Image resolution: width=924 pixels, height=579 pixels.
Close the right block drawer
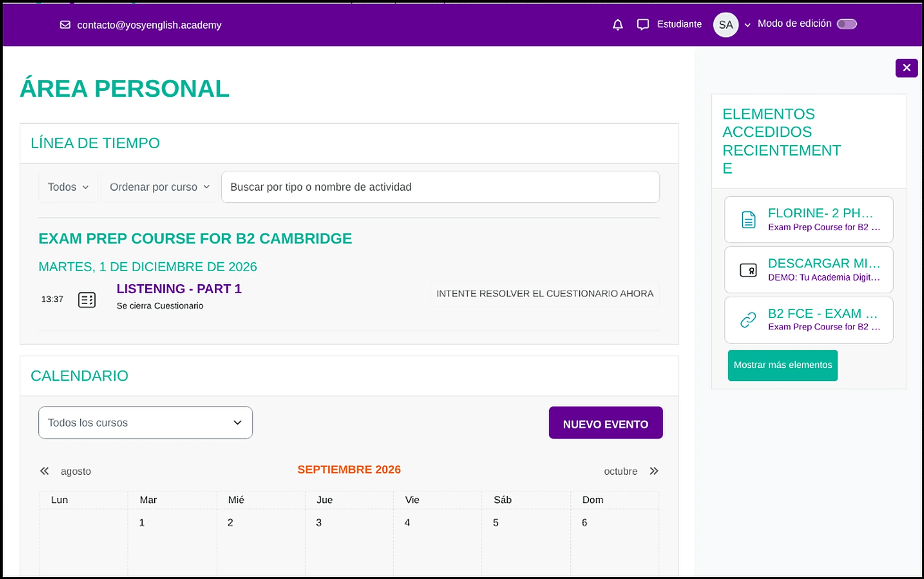(907, 68)
